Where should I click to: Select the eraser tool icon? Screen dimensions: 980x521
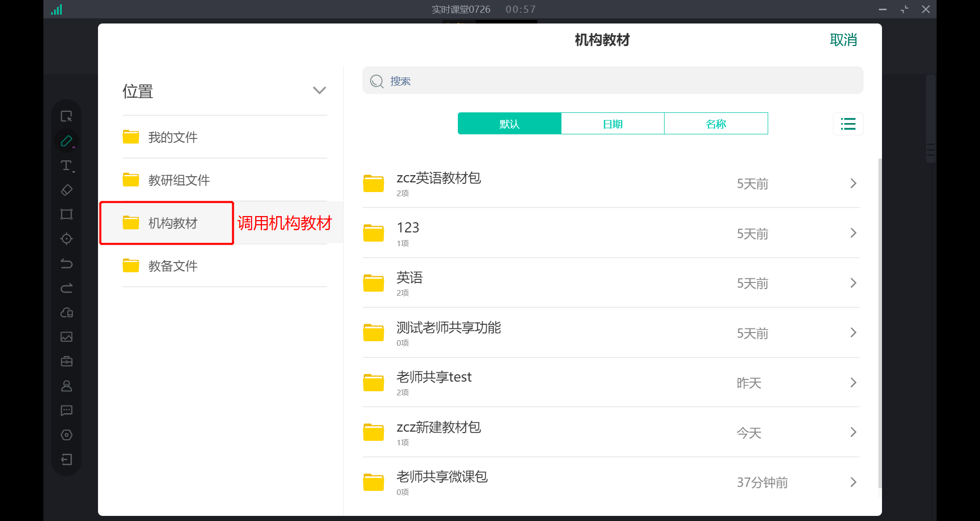pyautogui.click(x=66, y=190)
